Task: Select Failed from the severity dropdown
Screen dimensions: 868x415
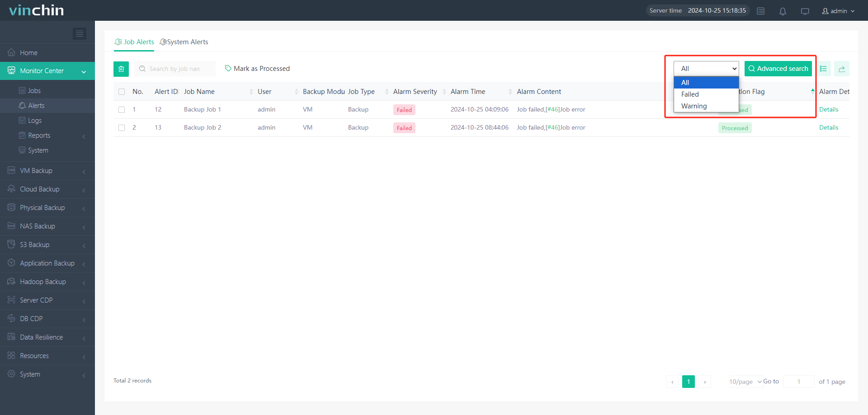Action: (x=690, y=94)
